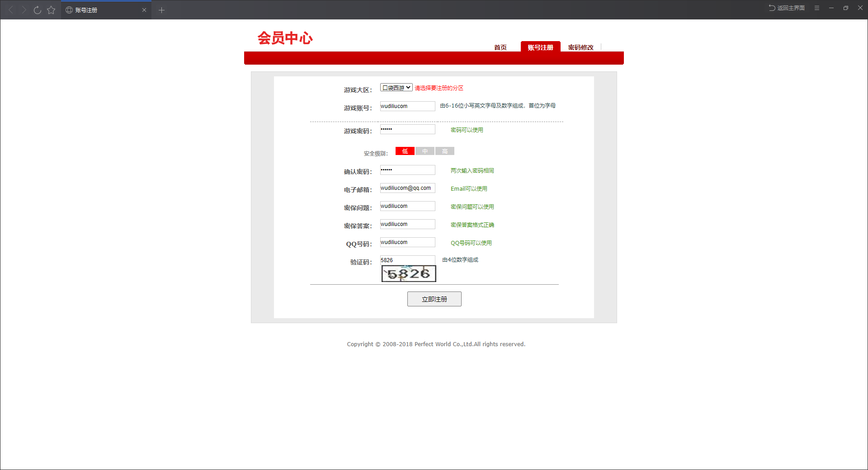Focus the 密保问题 input field
The height and width of the screenshot is (470, 868).
[x=407, y=206]
